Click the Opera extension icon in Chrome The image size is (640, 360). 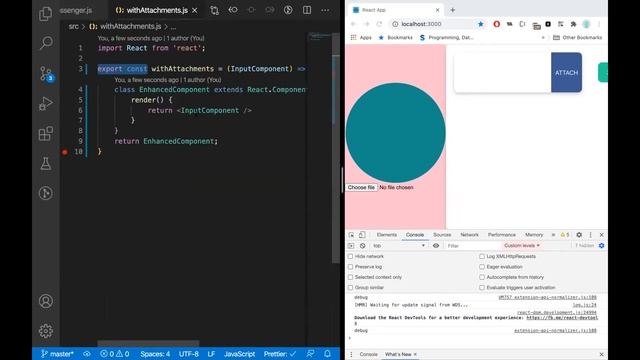click(496, 24)
